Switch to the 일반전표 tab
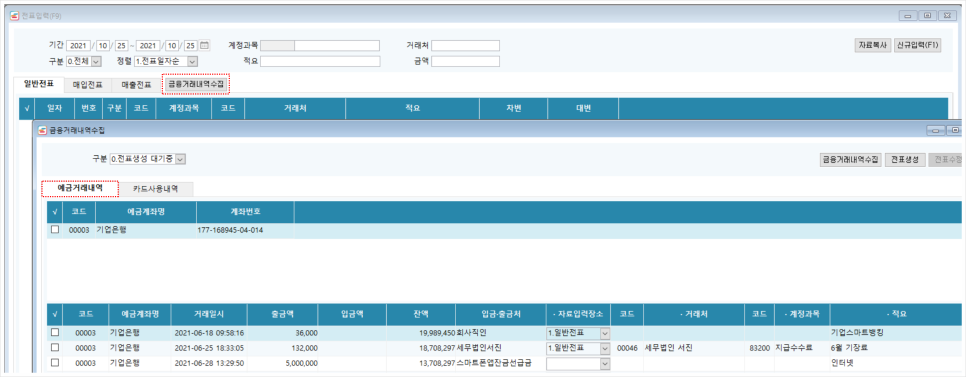Screen dimensions: 966x377 point(38,84)
